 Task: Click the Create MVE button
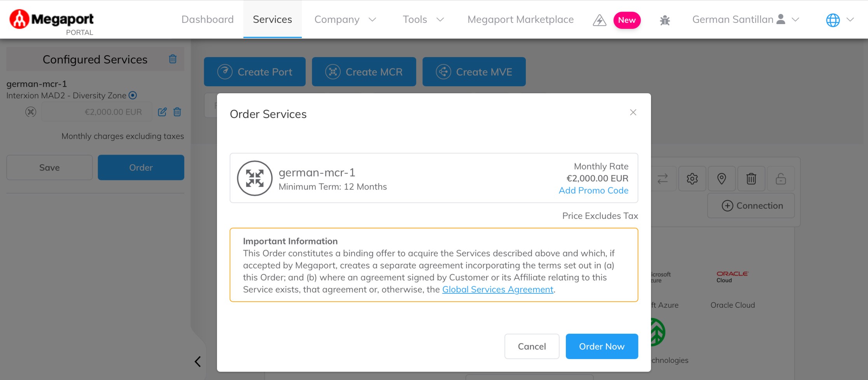pyautogui.click(x=474, y=72)
